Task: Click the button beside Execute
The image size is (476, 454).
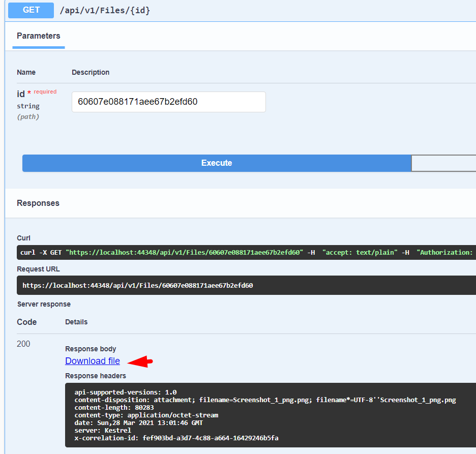Action: click(x=448, y=163)
